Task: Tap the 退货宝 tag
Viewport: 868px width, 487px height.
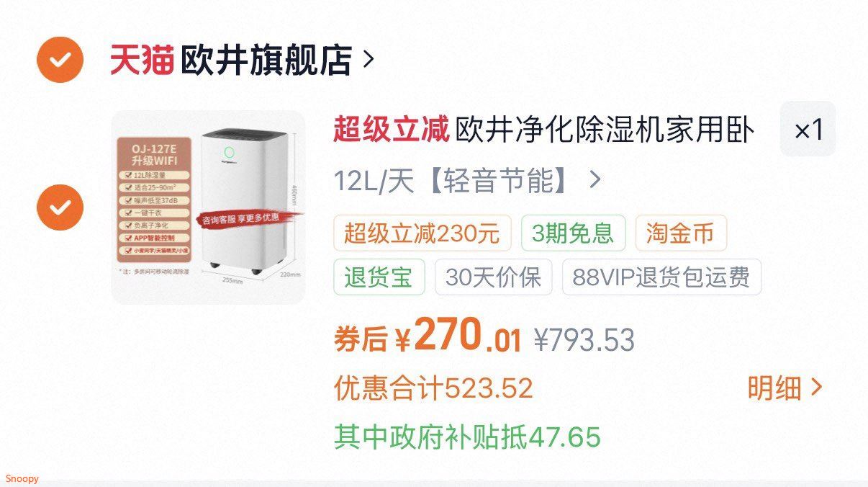Action: click(x=379, y=277)
